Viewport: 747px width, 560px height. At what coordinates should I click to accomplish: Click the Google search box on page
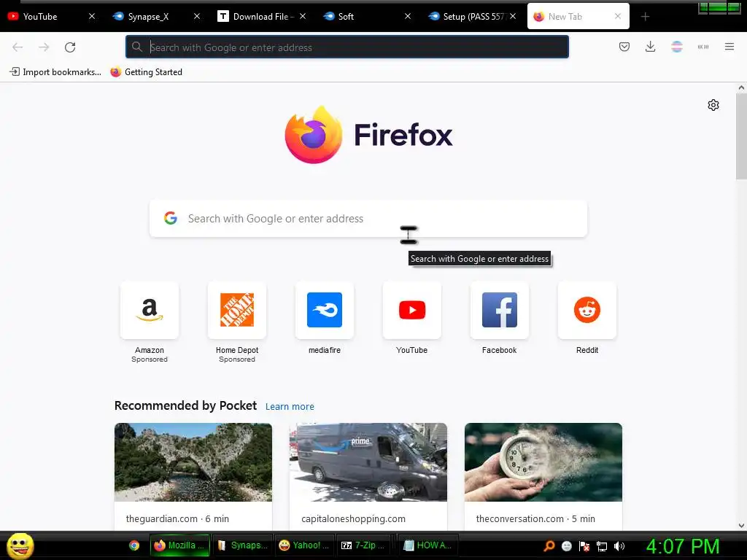click(x=368, y=219)
